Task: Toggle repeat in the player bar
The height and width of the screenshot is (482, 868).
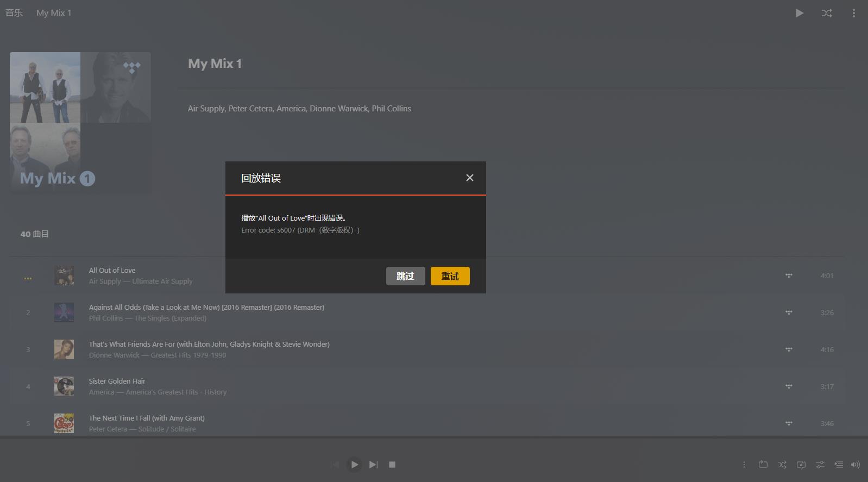Action: click(763, 465)
